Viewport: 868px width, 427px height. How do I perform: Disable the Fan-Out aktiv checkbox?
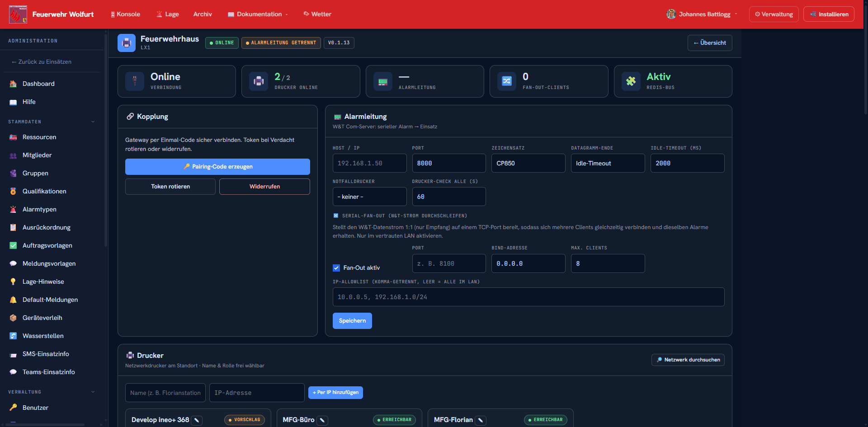[336, 268]
